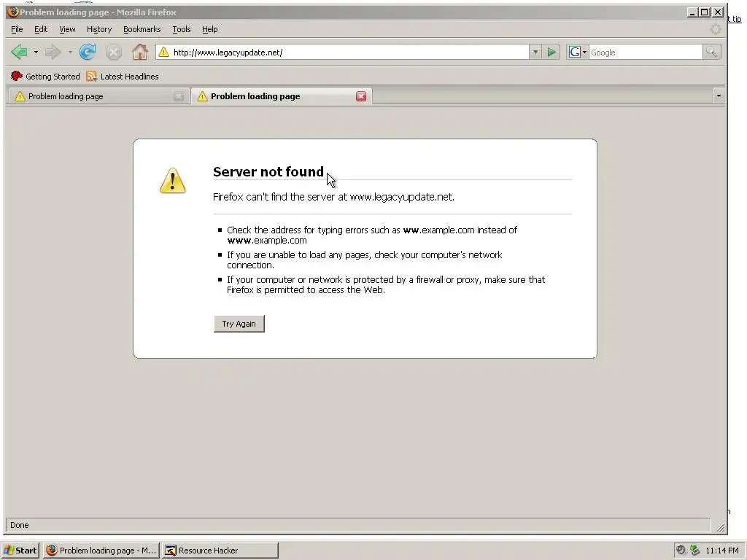Image resolution: width=747 pixels, height=560 pixels.
Task: Open the Forward button history dropdown
Action: [70, 52]
